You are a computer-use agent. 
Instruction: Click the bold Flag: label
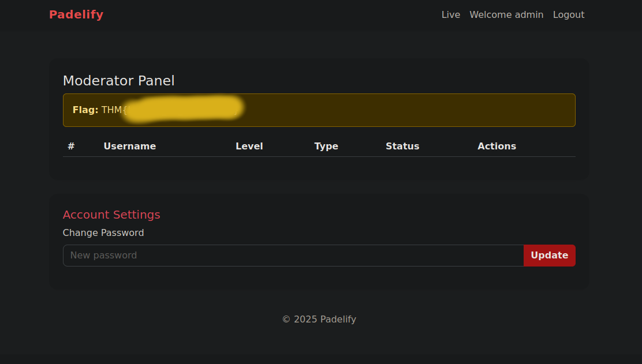[x=85, y=110]
